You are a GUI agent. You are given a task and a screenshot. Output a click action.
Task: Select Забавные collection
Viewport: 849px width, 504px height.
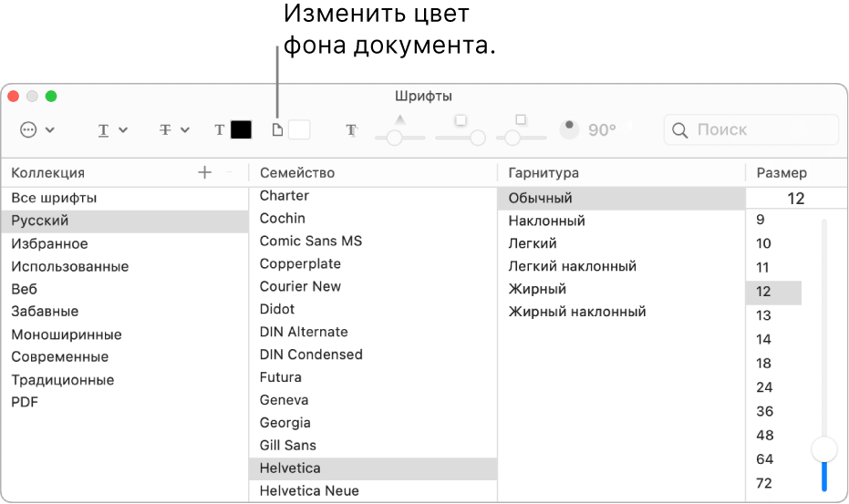(125, 312)
